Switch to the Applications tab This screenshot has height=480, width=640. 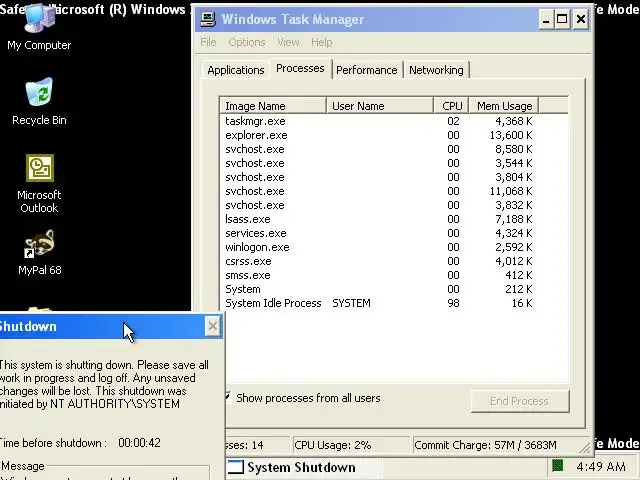coord(236,70)
